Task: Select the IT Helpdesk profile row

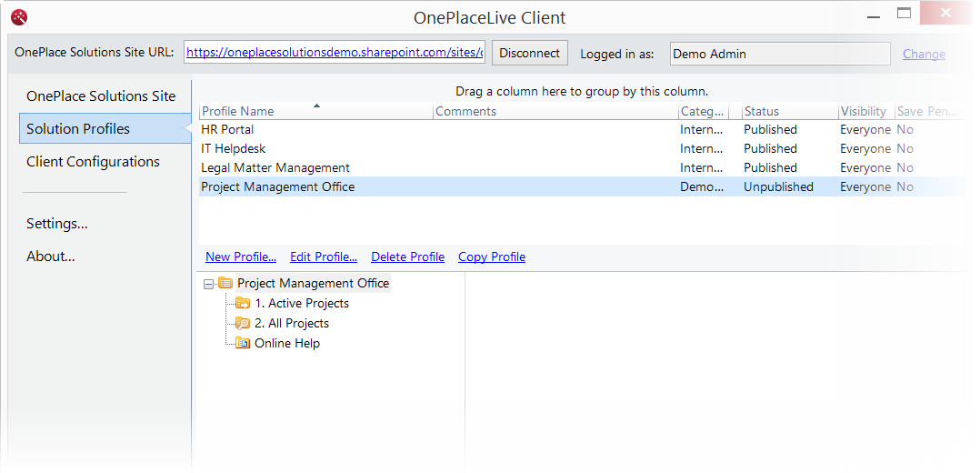Action: 581,149
